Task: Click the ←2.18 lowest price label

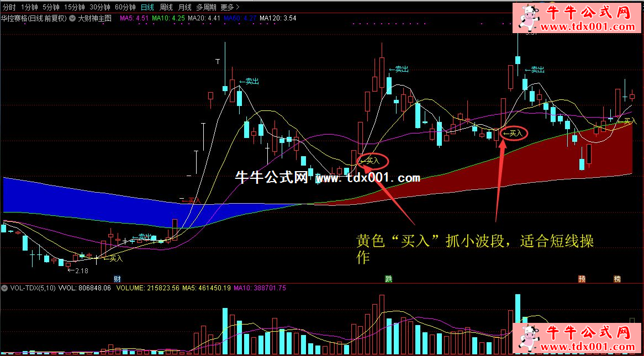Action: (x=78, y=270)
